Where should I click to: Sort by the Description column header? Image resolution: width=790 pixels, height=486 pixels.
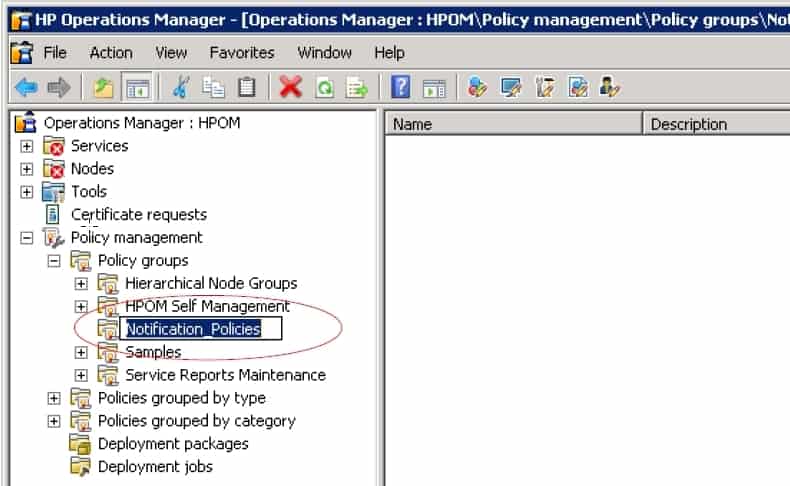(x=716, y=124)
